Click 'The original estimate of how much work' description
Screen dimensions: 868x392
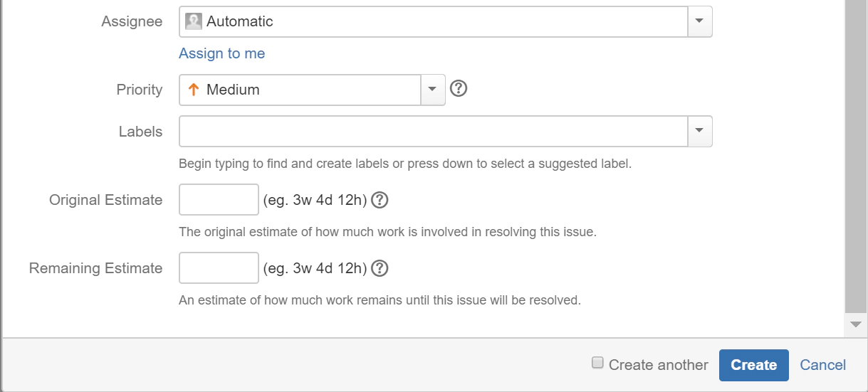pos(387,232)
